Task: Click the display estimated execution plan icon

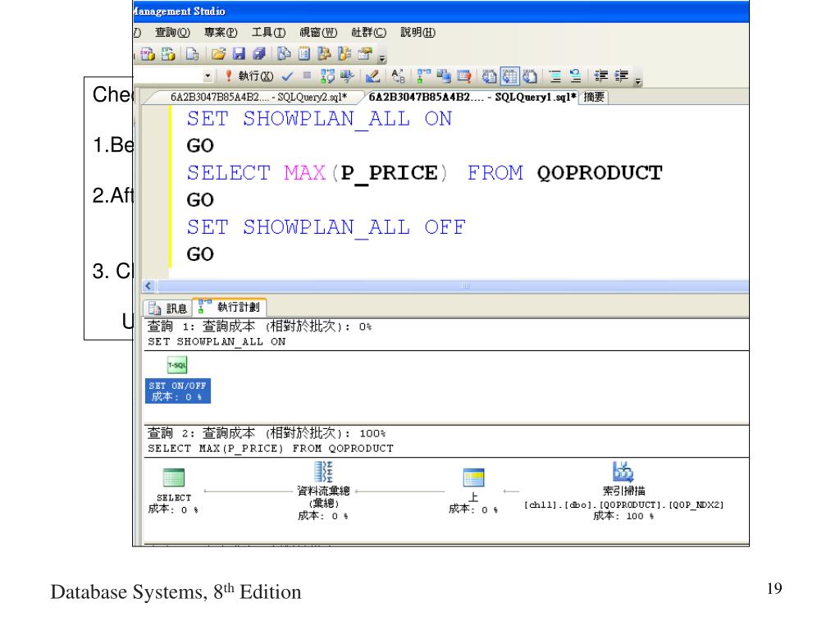Action: (x=326, y=76)
